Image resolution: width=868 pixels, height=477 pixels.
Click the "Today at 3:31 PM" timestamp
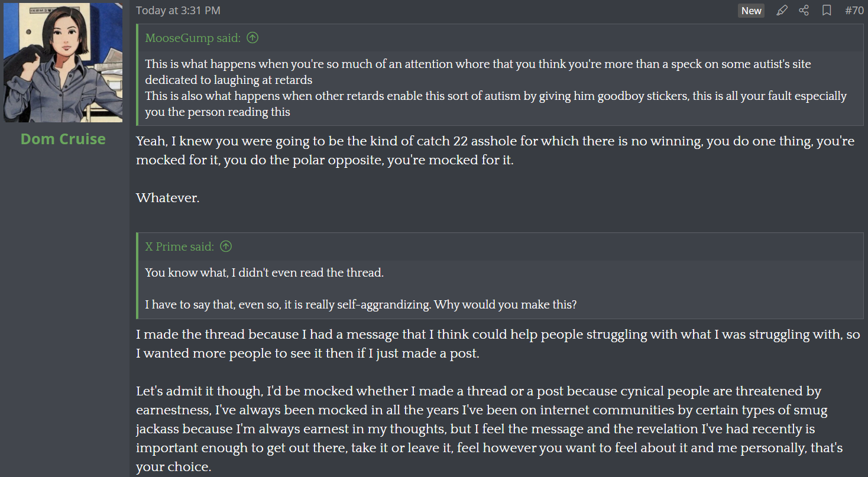[x=178, y=11]
